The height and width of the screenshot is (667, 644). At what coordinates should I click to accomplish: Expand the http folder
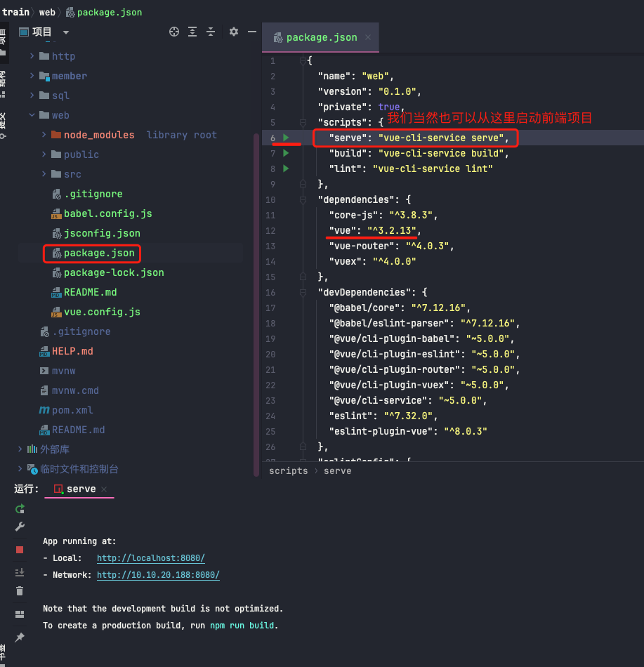(32, 55)
